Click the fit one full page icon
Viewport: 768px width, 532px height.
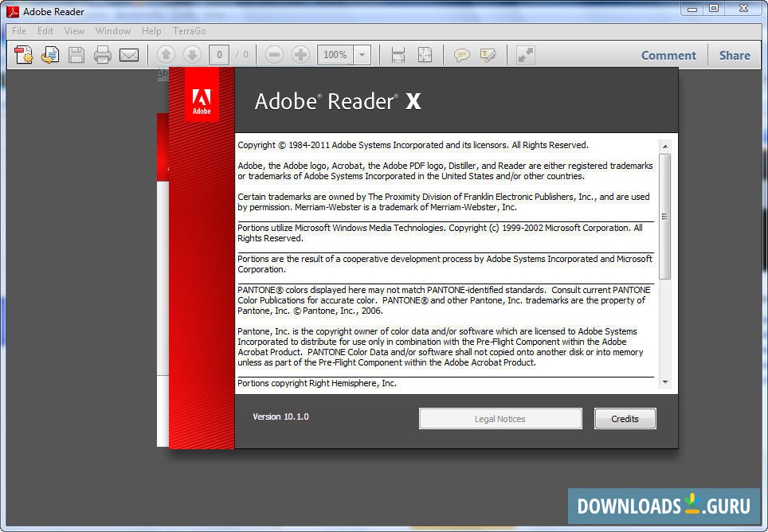point(425,55)
